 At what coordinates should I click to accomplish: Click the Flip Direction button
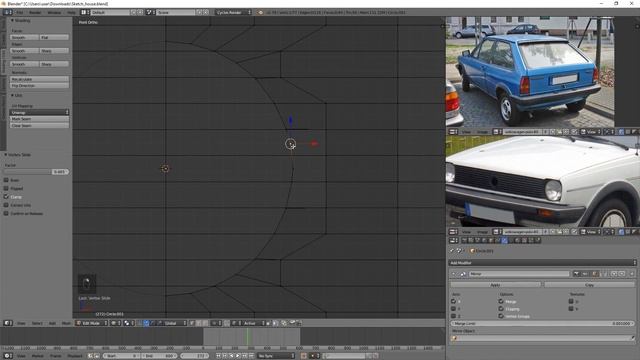click(x=40, y=86)
